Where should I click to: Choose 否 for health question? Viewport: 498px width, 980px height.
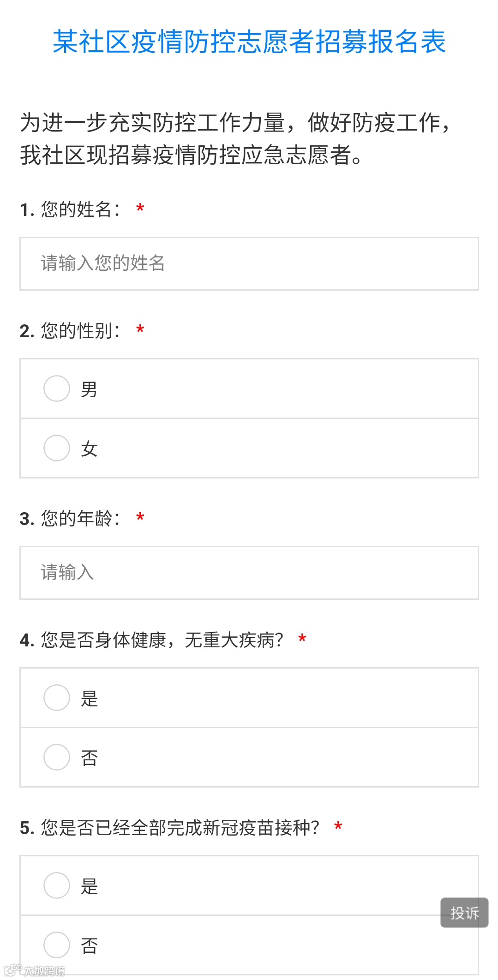coord(56,757)
